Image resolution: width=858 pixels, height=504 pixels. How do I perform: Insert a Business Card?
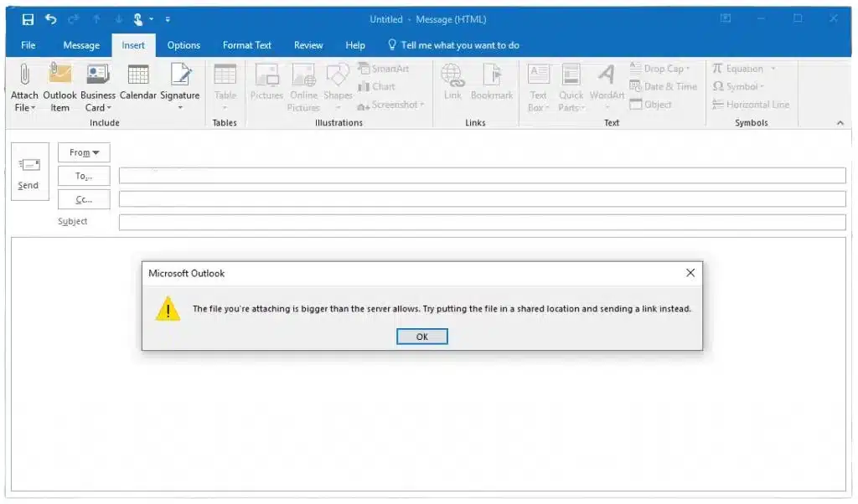point(98,87)
